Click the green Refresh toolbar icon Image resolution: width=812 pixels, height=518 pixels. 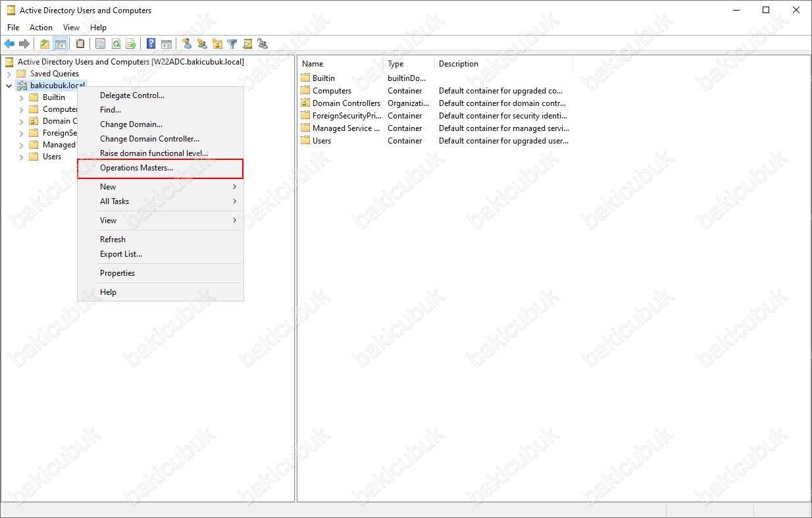point(116,44)
